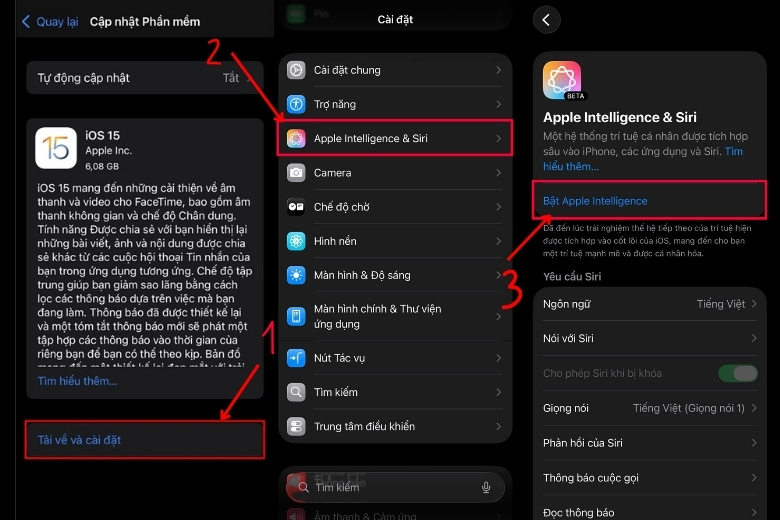
Task: Tap Quay lại back link
Action: 50,21
